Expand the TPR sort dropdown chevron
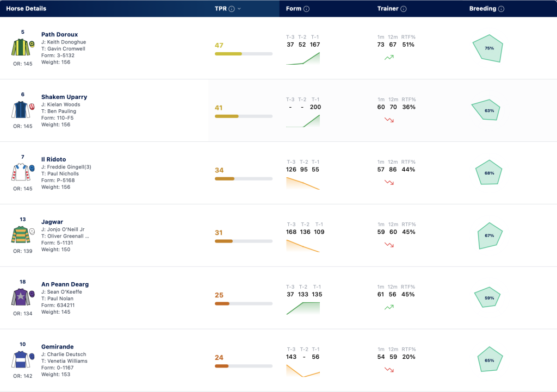 (239, 9)
